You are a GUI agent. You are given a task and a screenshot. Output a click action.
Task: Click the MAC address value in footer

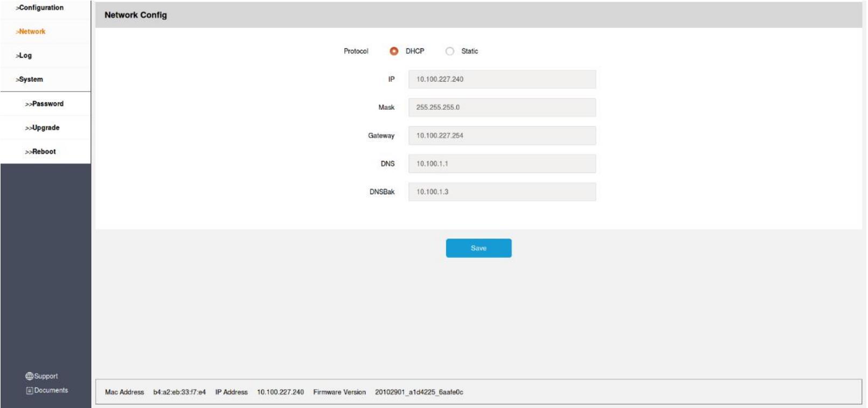[179, 392]
